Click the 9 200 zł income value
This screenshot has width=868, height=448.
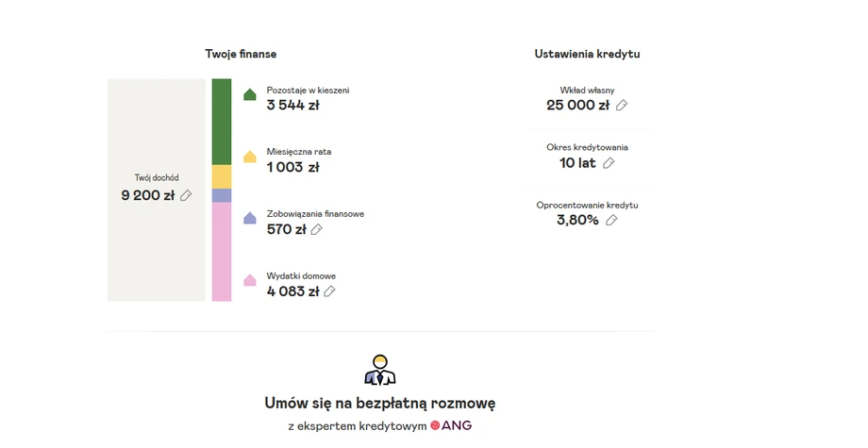[148, 195]
